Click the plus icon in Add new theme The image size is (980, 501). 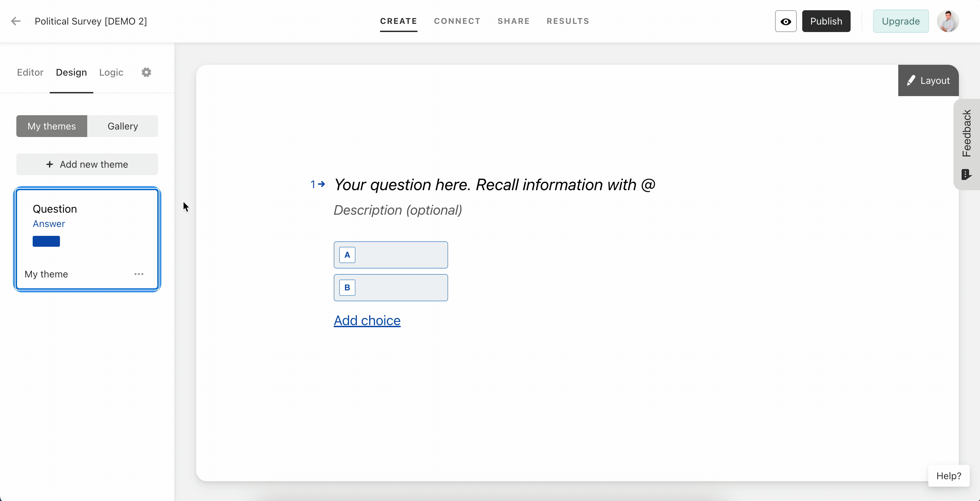49,164
